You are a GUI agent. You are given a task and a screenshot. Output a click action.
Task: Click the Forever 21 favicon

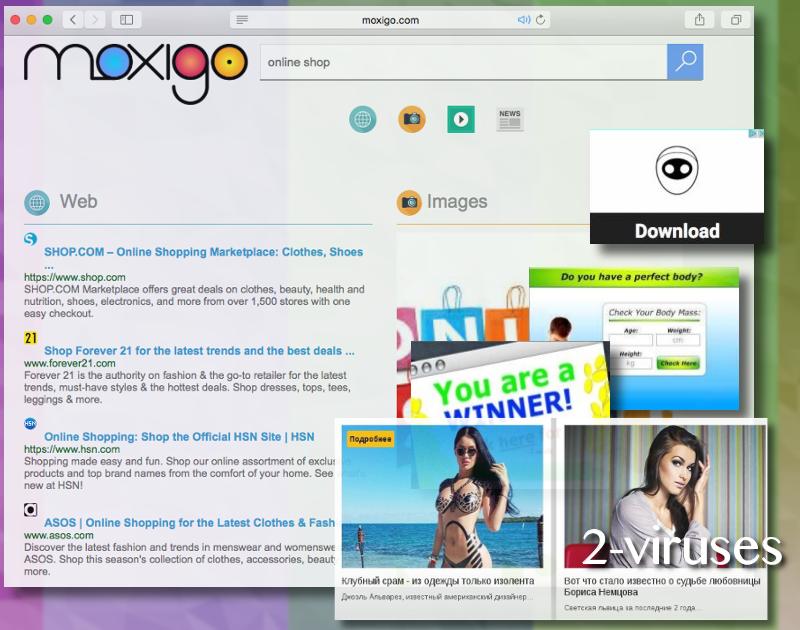click(31, 338)
